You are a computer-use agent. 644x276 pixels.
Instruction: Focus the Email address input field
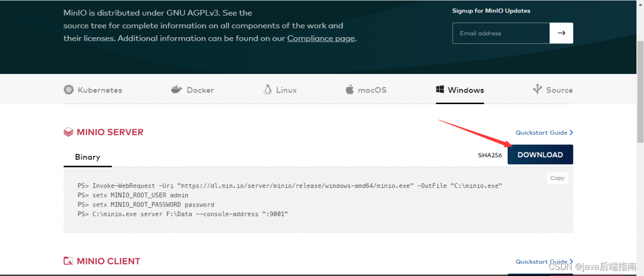[501, 33]
